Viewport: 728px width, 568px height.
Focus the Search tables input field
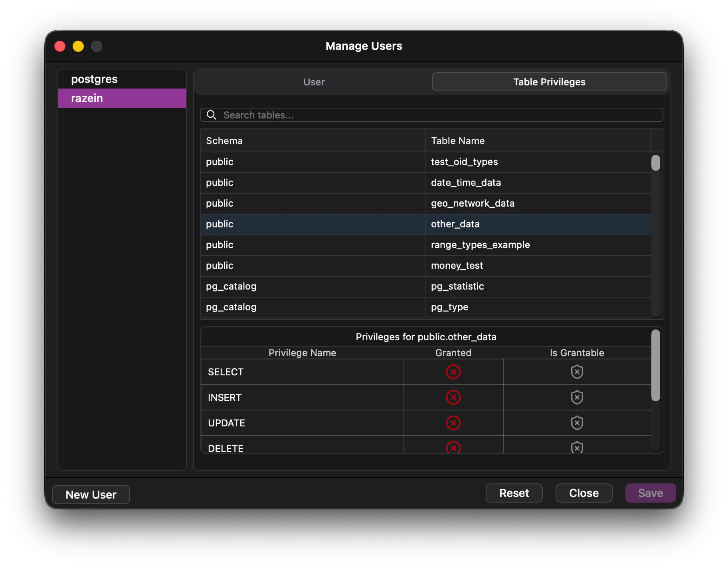pyautogui.click(x=439, y=115)
